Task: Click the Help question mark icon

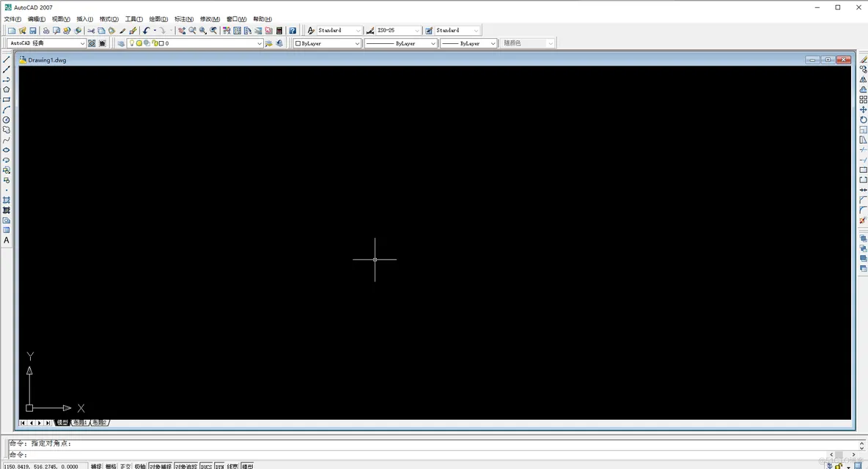Action: click(x=293, y=31)
